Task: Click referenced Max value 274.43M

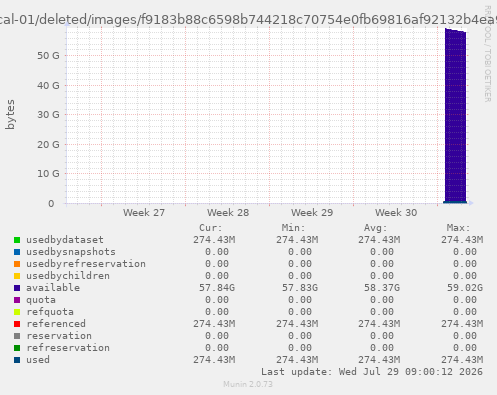Action: [462, 324]
